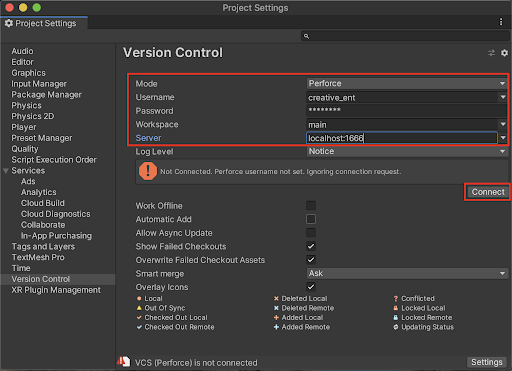Enable the Automatic Add checkbox

click(x=311, y=219)
